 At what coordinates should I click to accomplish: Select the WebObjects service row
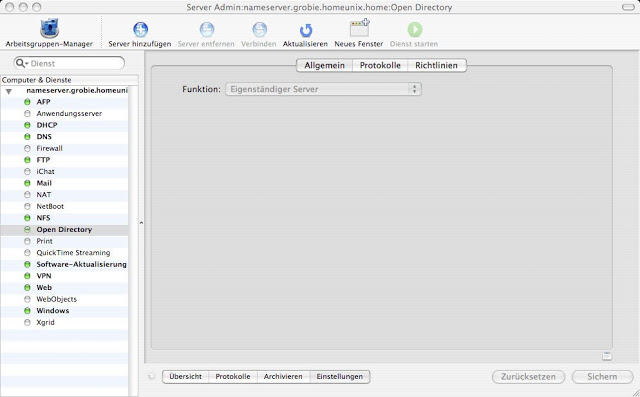click(x=64, y=299)
